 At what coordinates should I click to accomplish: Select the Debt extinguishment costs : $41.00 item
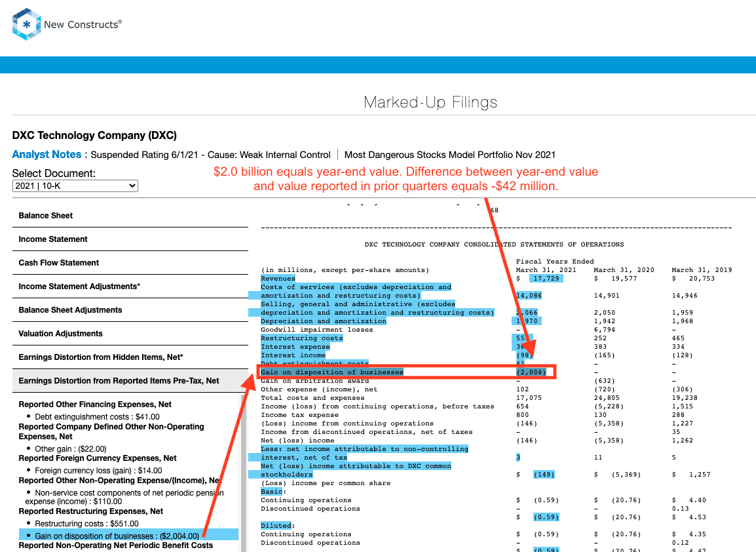[x=97, y=417]
